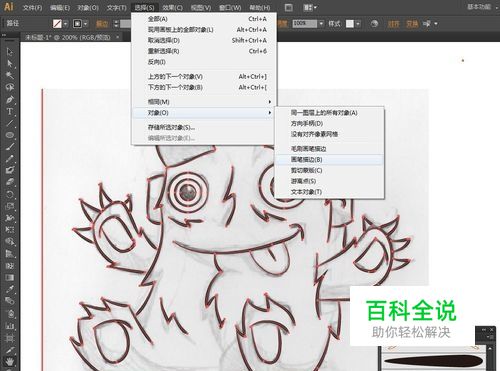The image size is (500, 371).
Task: Select the Direct Selection tool
Action: coord(9,63)
